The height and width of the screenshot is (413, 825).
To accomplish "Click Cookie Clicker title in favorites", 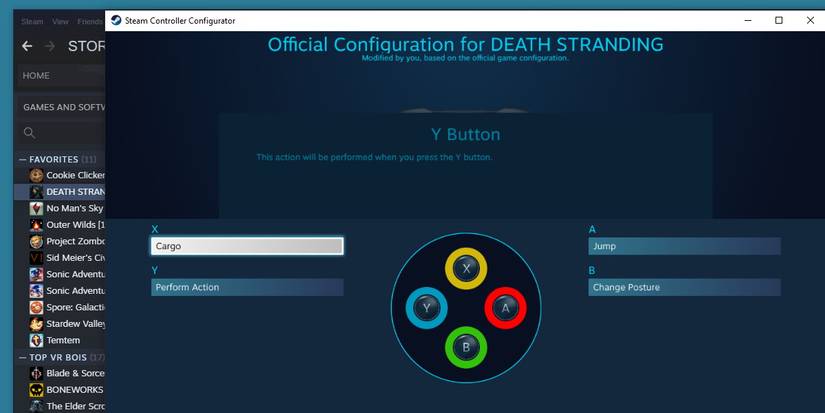I will coord(76,175).
